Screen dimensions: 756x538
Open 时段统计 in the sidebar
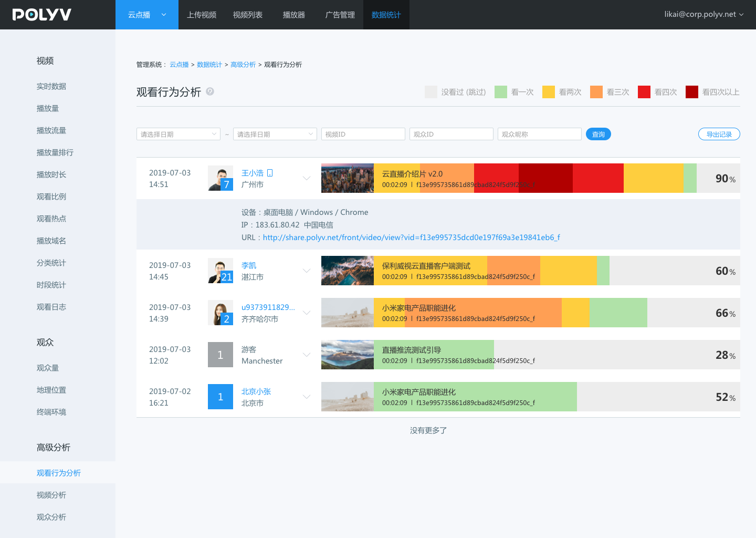(51, 285)
